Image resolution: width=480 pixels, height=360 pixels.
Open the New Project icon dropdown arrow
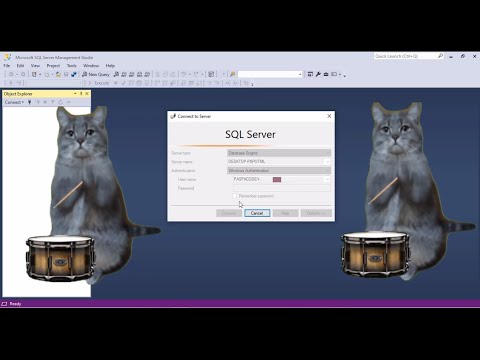click(x=40, y=74)
